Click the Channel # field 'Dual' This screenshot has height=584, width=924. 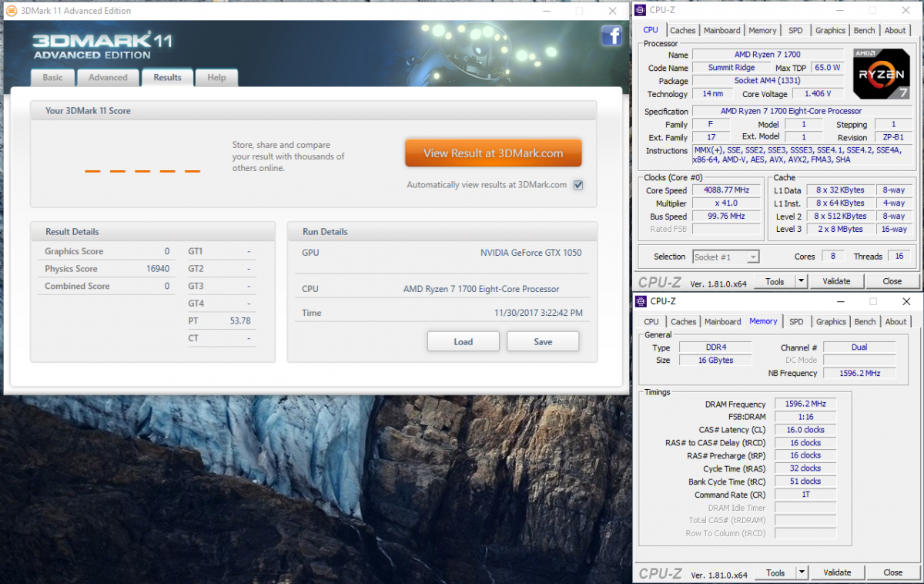[859, 347]
